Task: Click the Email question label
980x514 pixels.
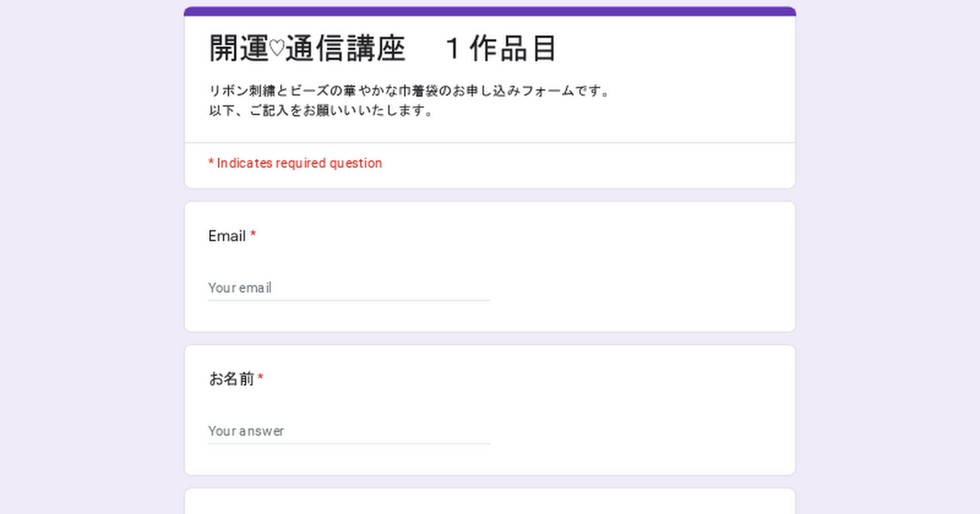Action: click(x=226, y=236)
